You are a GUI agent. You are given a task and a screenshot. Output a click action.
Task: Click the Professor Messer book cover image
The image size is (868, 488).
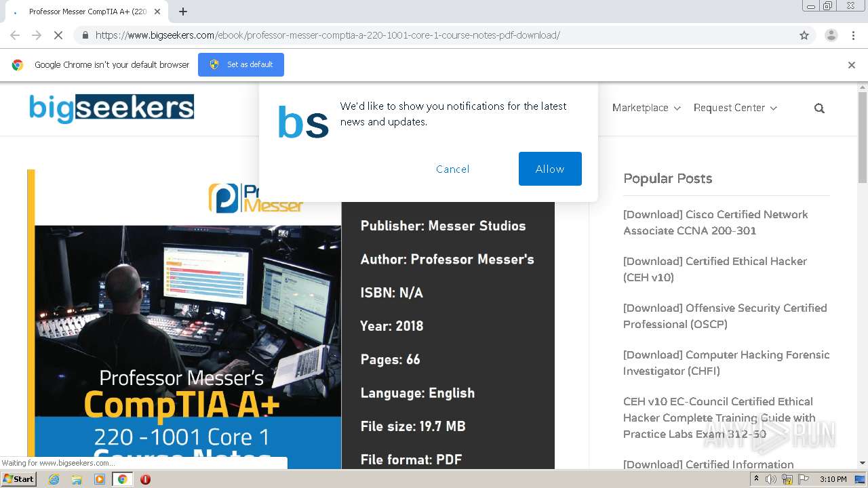coord(184,319)
